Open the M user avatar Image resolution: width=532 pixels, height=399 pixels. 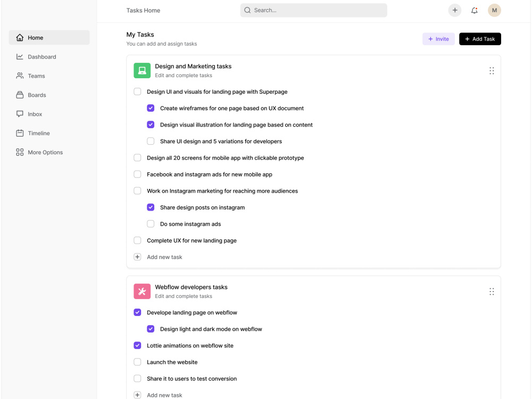(494, 10)
